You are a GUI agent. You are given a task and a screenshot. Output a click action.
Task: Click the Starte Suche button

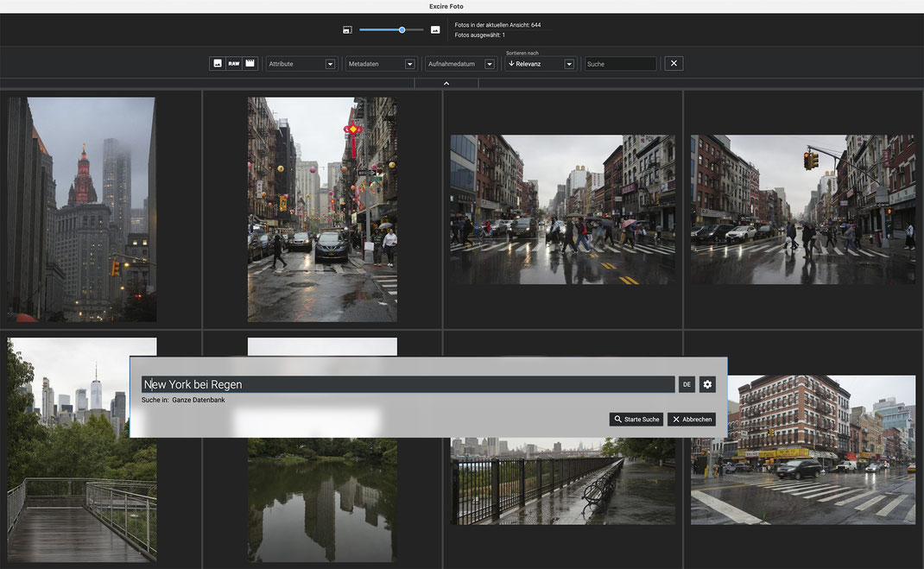(x=636, y=419)
